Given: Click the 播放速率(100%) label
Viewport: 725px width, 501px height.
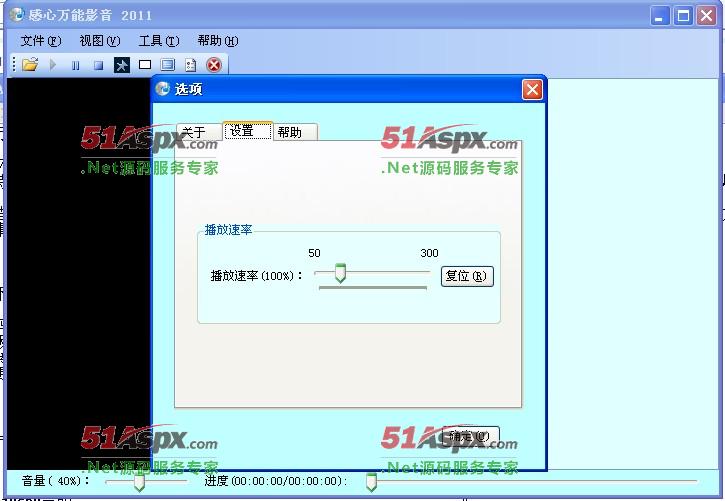Looking at the screenshot, I should pos(256,275).
